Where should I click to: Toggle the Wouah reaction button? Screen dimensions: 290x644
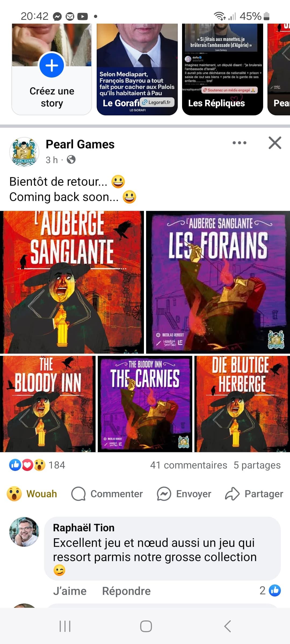32,494
